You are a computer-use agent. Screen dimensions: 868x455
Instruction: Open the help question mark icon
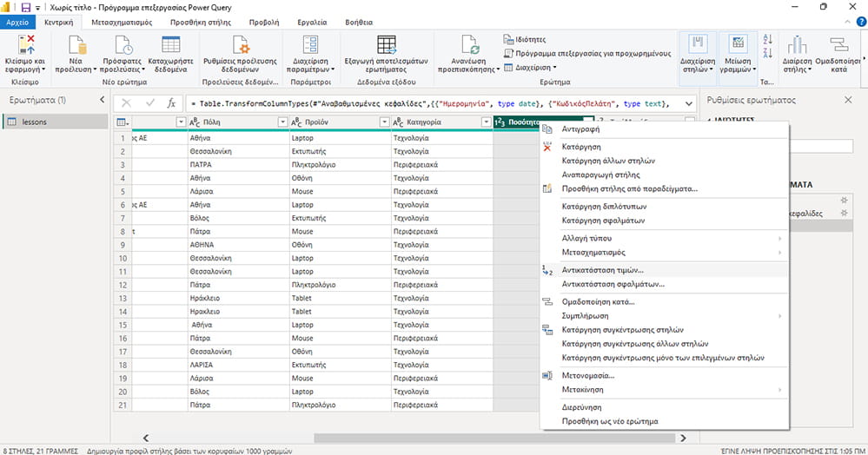pyautogui.click(x=861, y=22)
